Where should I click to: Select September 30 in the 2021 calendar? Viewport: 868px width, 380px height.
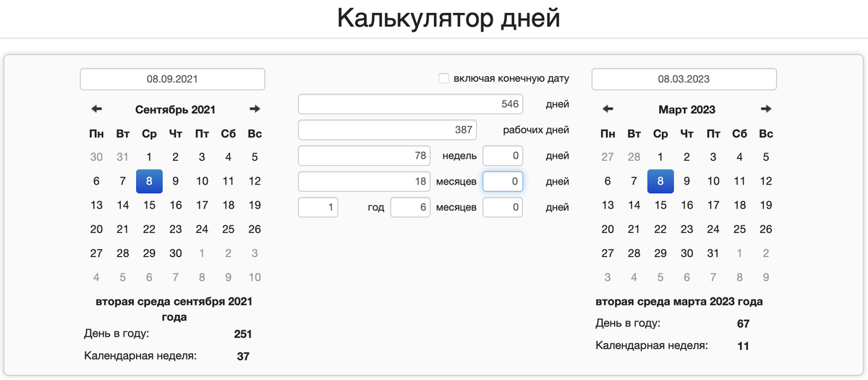(x=176, y=253)
